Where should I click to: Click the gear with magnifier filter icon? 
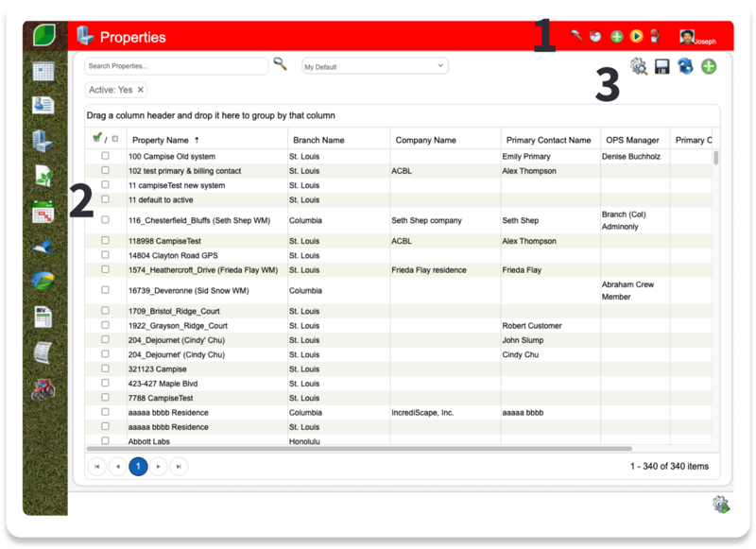[639, 66]
